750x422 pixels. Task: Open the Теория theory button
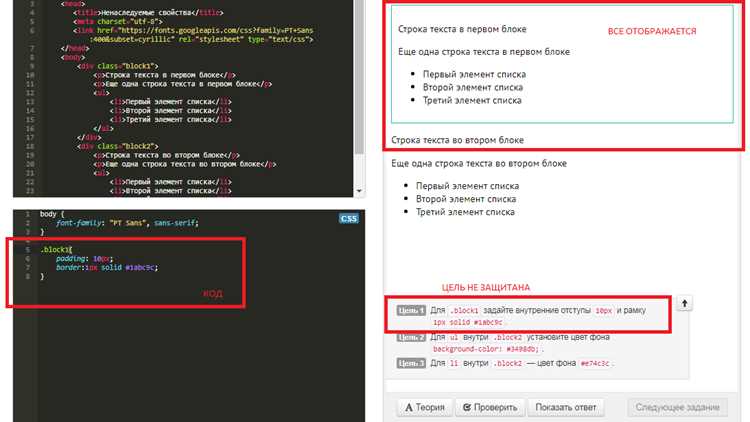click(425, 408)
